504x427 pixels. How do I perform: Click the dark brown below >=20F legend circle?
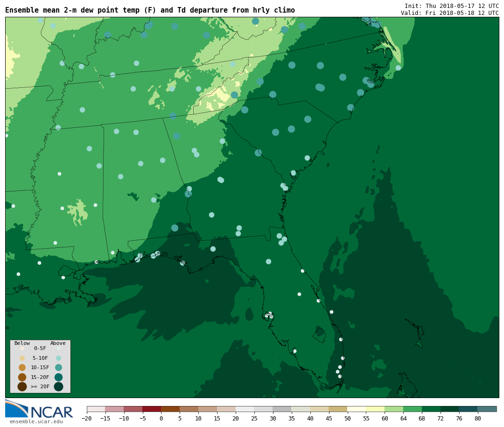pos(22,386)
